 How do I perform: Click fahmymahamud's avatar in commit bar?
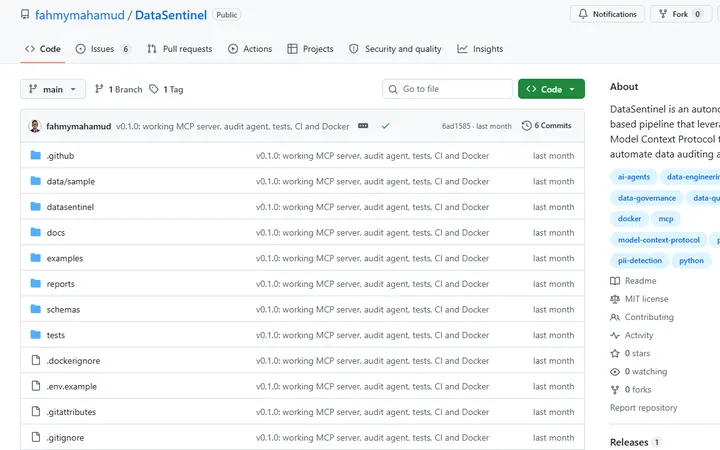pyautogui.click(x=35, y=126)
